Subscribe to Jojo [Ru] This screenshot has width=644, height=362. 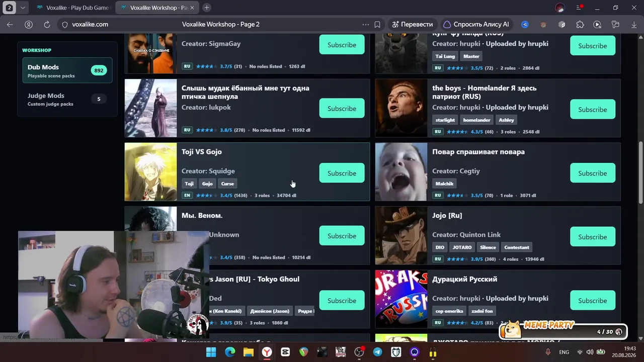pos(593,237)
